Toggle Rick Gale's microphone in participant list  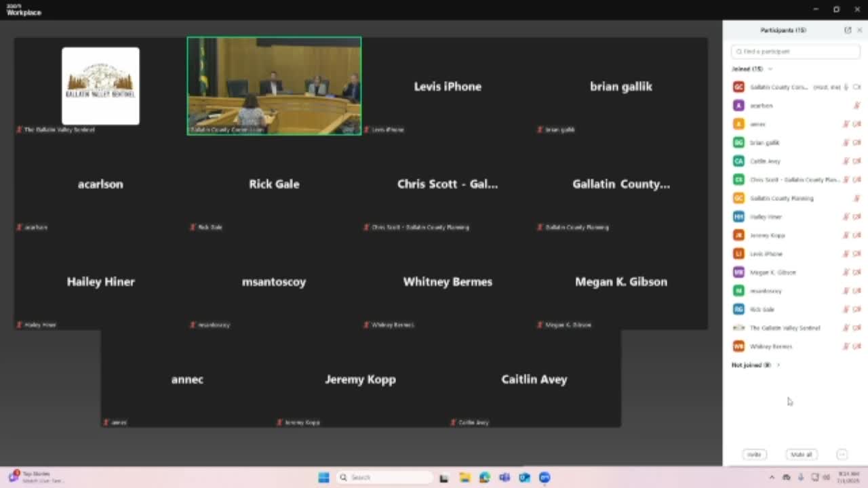point(846,309)
